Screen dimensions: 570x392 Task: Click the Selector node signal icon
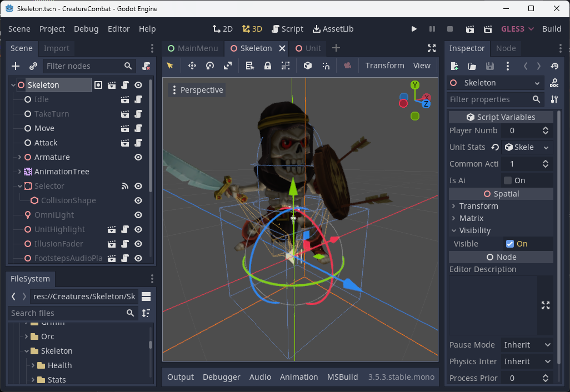click(125, 186)
